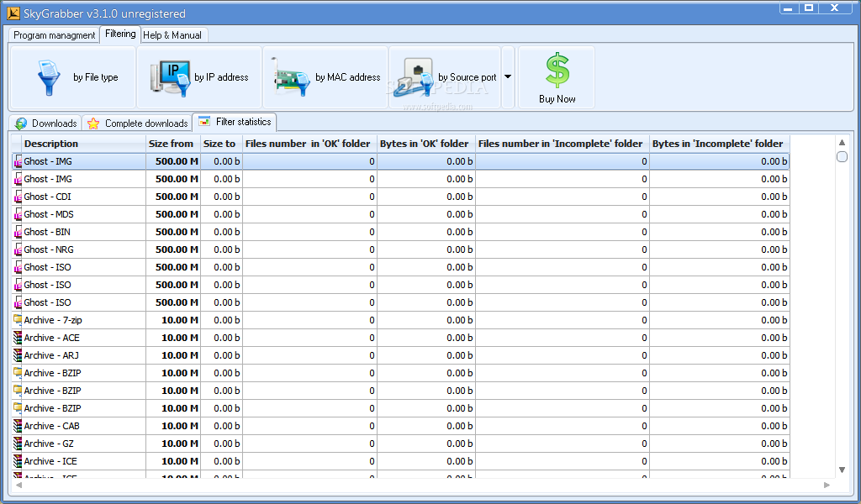Click the icon of Ghost - CDI row

pos(18,197)
